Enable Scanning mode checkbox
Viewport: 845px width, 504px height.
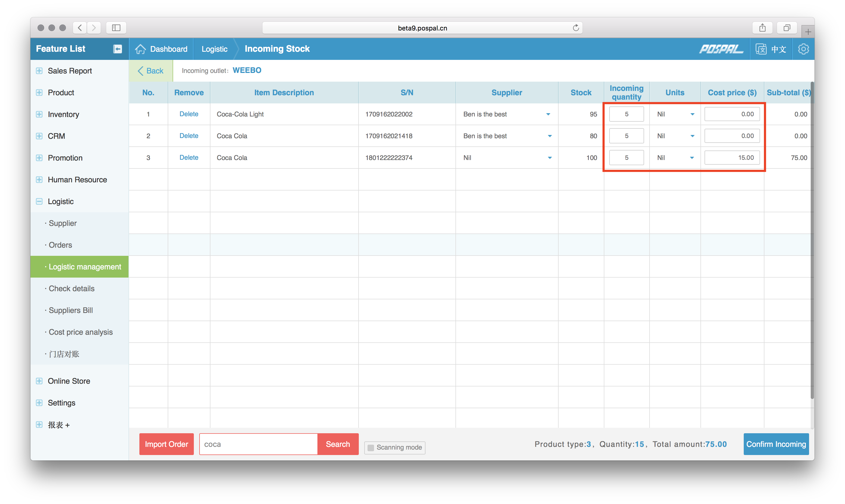(371, 448)
